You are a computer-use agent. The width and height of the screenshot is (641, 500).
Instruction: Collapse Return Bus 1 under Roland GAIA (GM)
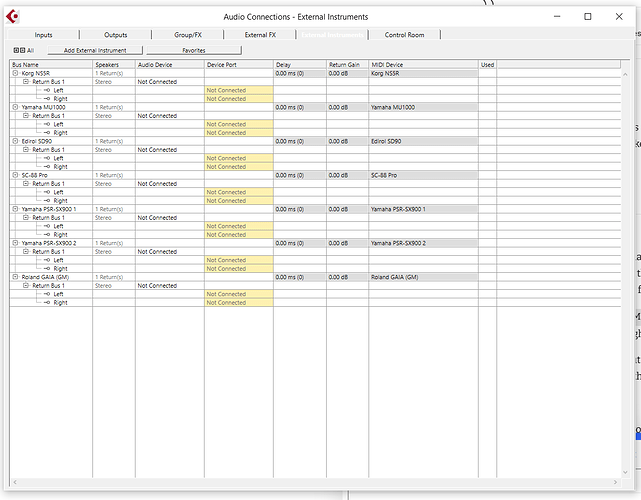(26, 285)
